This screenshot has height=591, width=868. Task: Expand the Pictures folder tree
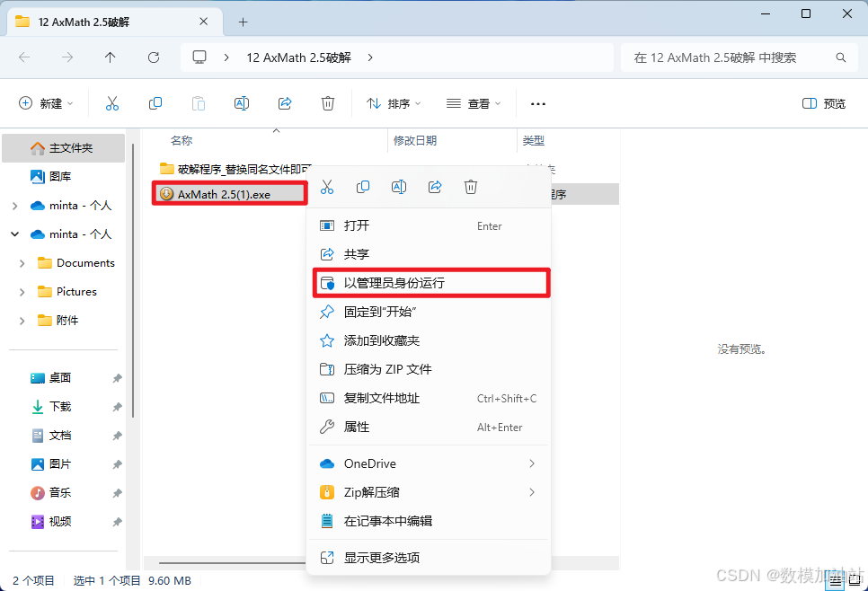click(22, 292)
